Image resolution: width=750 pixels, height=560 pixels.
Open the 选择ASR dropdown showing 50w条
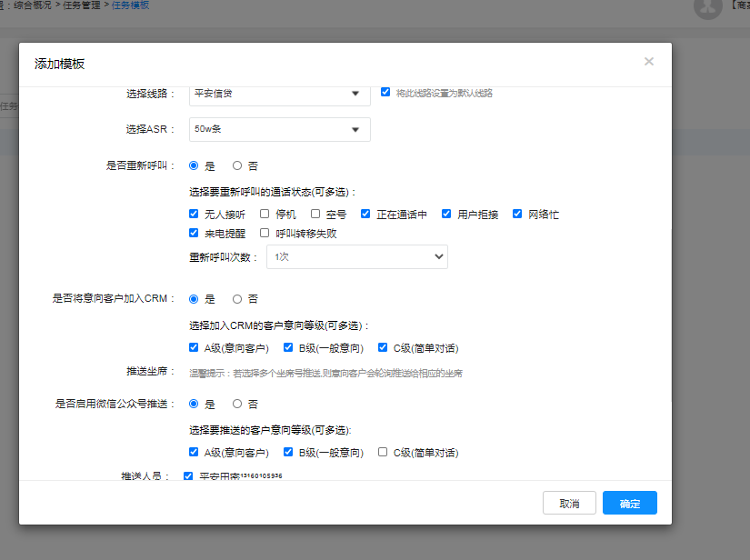[280, 130]
